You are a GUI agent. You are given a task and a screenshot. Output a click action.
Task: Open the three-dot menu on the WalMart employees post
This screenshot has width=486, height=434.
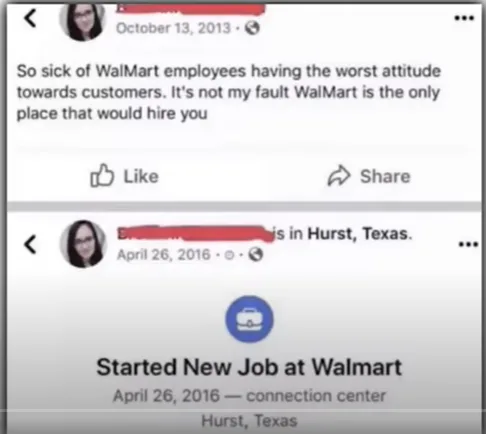point(464,18)
